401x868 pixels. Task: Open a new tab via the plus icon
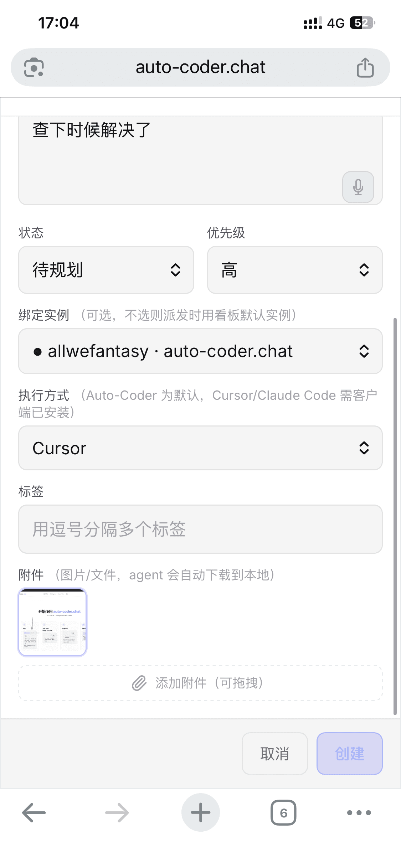pyautogui.click(x=200, y=813)
